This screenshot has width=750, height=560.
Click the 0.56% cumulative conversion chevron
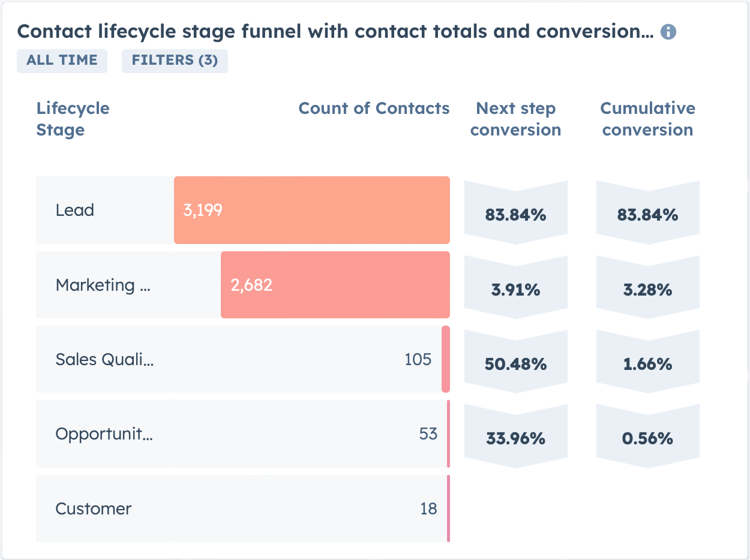coord(647,438)
